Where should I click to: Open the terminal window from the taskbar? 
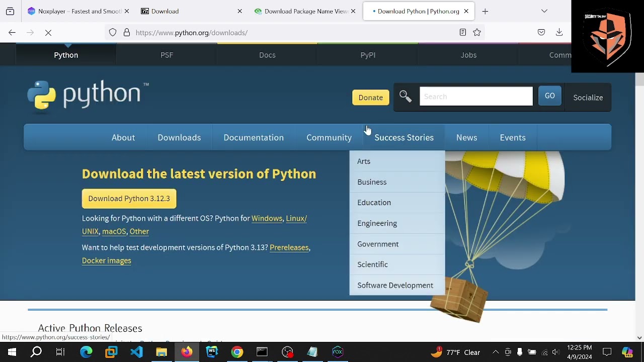pyautogui.click(x=262, y=352)
